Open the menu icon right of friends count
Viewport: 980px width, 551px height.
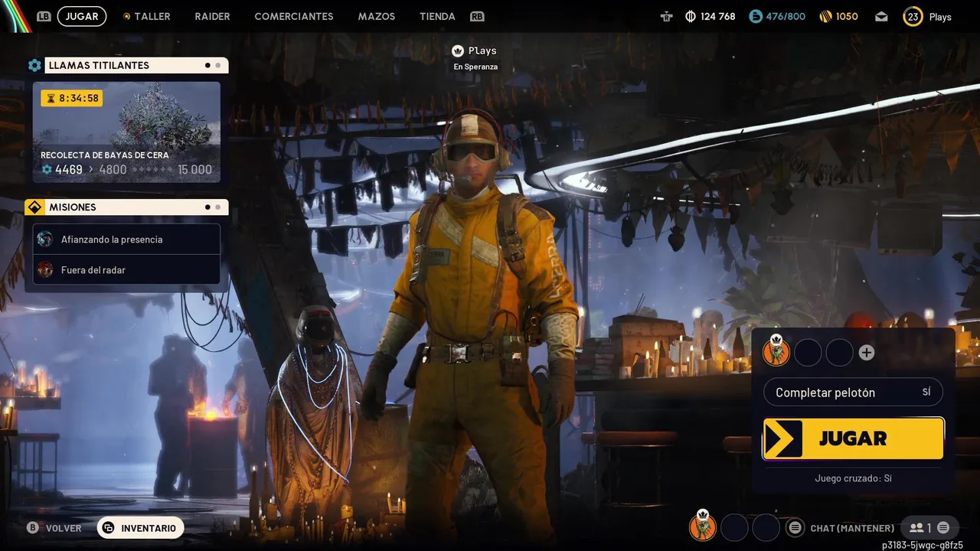coord(943,528)
